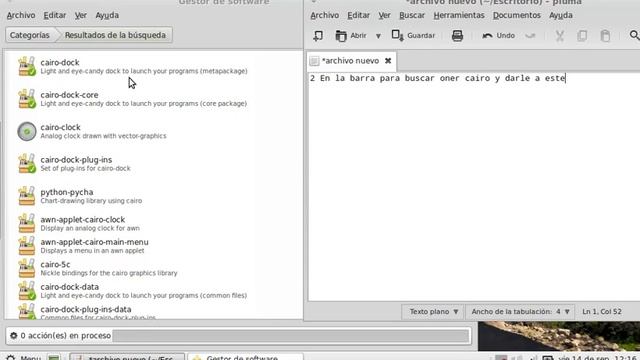640x360 pixels.
Task: Open Archivo menu in pluma
Action: pos(324,15)
